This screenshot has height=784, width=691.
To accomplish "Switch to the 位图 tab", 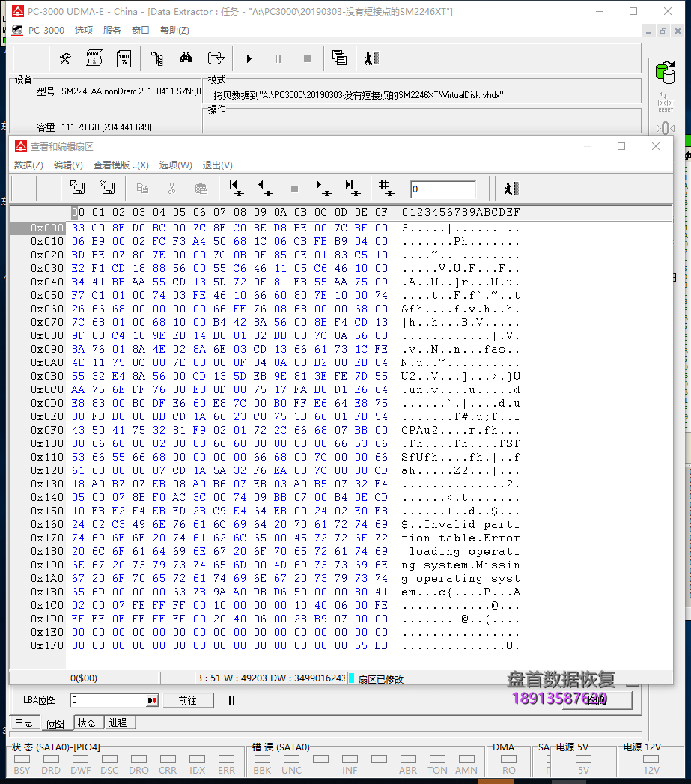I will (x=55, y=723).
